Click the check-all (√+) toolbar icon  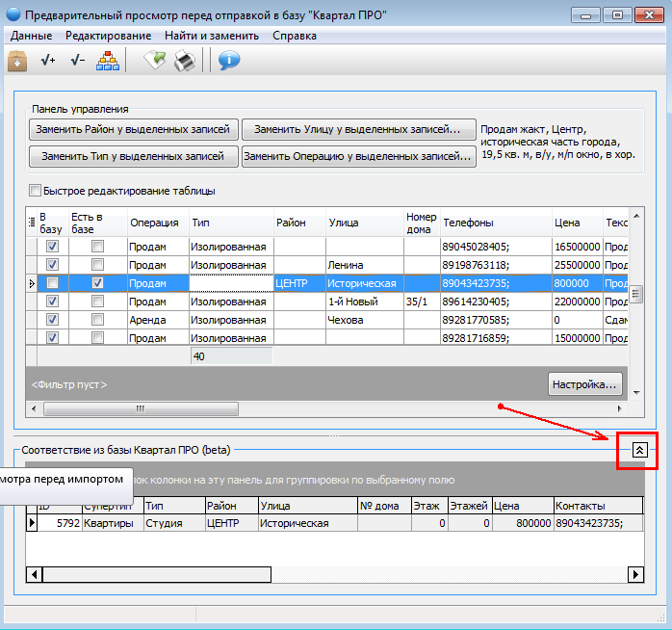pyautogui.click(x=48, y=61)
